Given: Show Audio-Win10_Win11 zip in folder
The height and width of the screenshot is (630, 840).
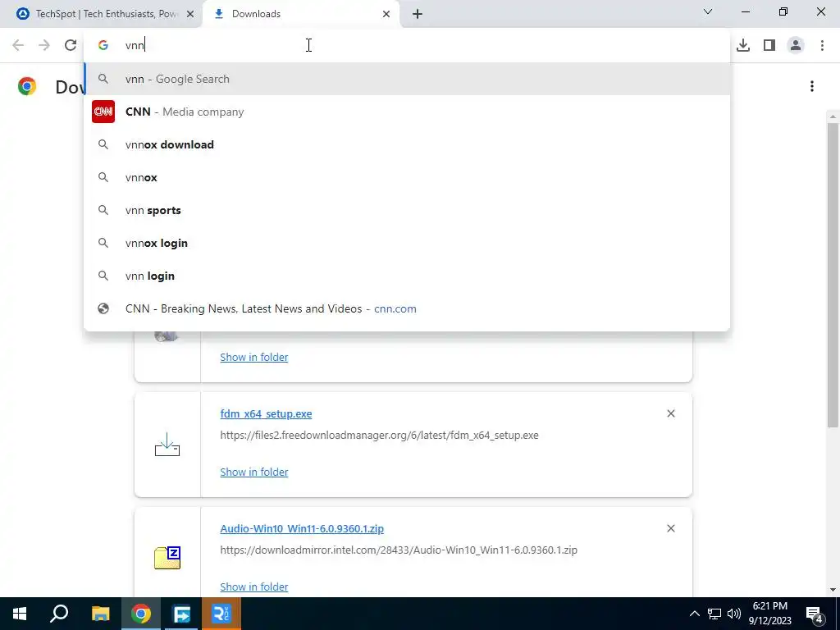Looking at the screenshot, I should 254,587.
